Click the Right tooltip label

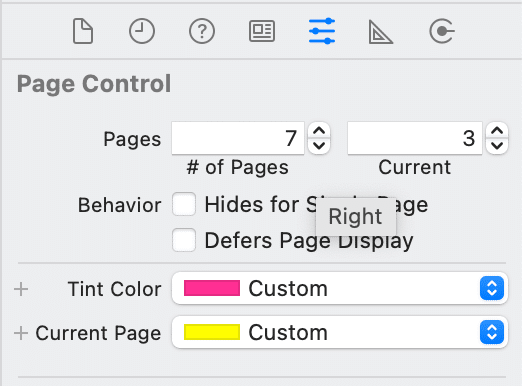(x=355, y=217)
